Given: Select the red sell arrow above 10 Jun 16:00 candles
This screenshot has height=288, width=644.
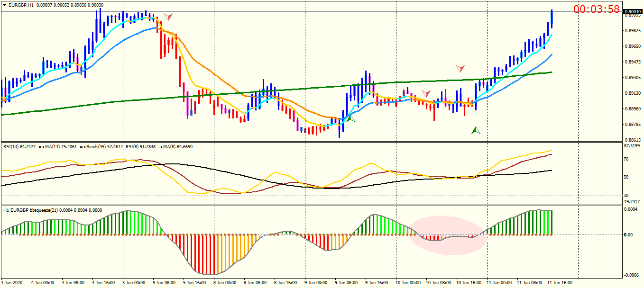Looking at the screenshot, I should tap(460, 69).
